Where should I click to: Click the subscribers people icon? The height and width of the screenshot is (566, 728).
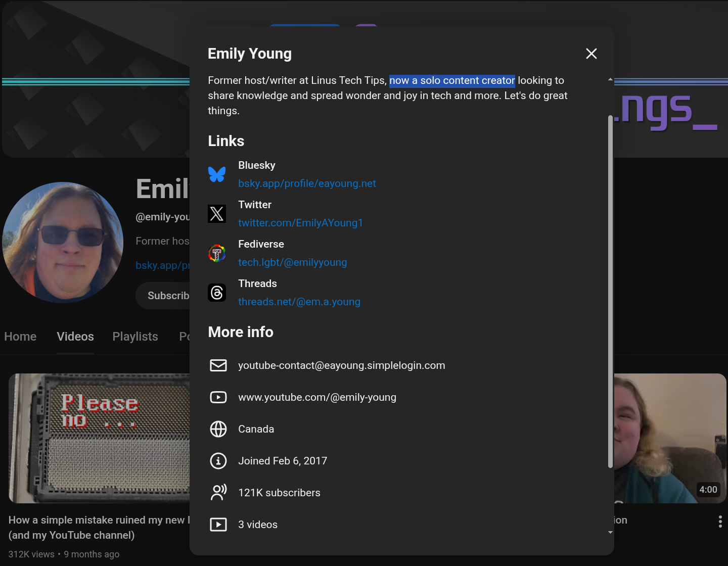(218, 493)
